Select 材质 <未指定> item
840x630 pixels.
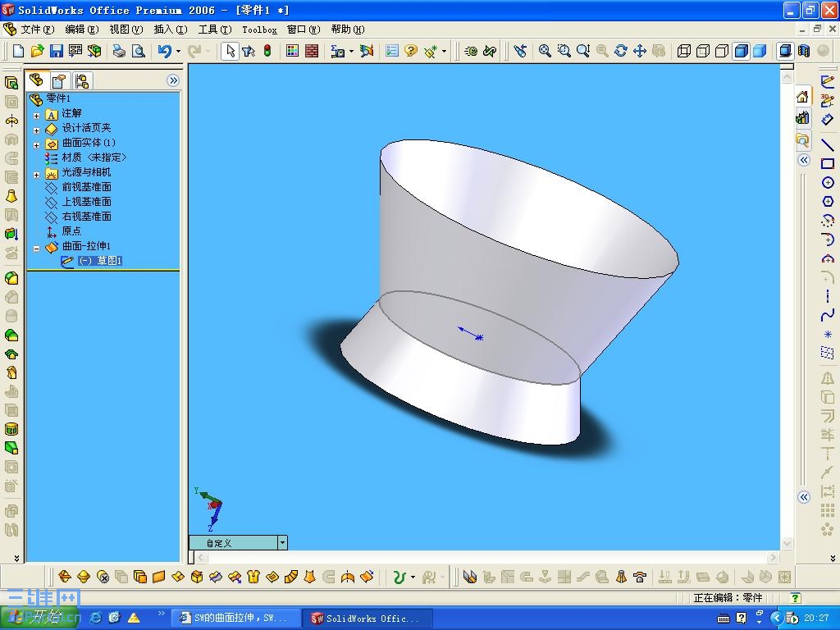(94, 157)
